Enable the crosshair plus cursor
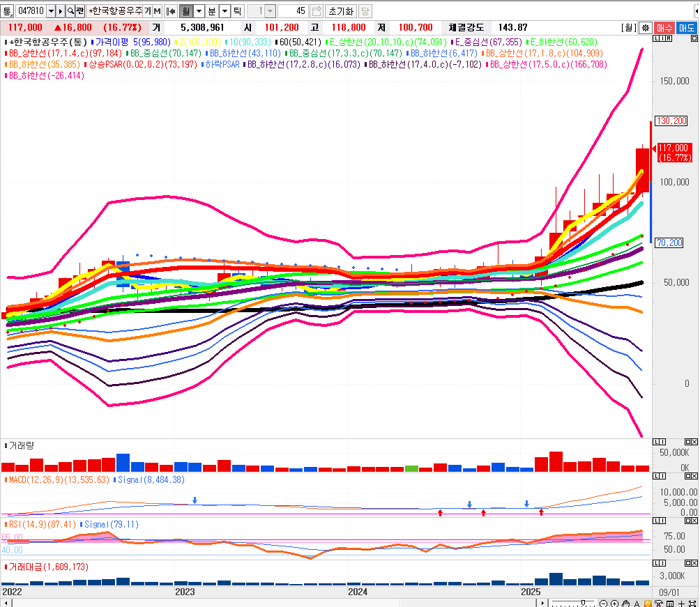Screen dimensions: 700x607 click(x=683, y=602)
